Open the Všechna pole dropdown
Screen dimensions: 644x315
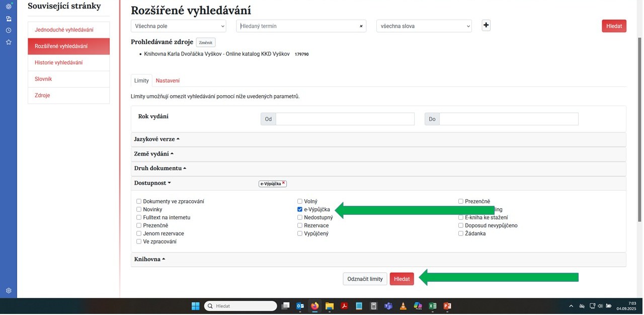(180, 26)
